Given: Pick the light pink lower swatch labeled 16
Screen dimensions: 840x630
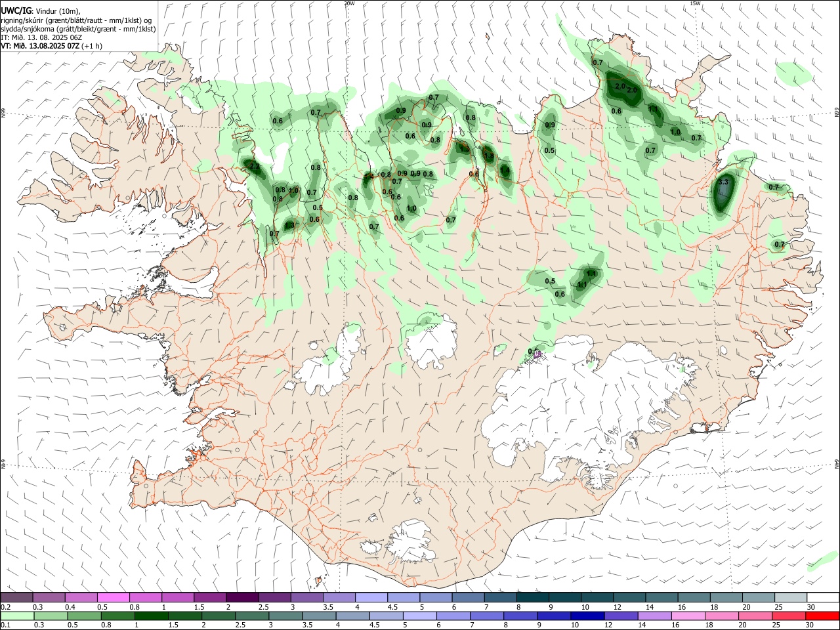Looking at the screenshot, I should pyautogui.click(x=688, y=616).
